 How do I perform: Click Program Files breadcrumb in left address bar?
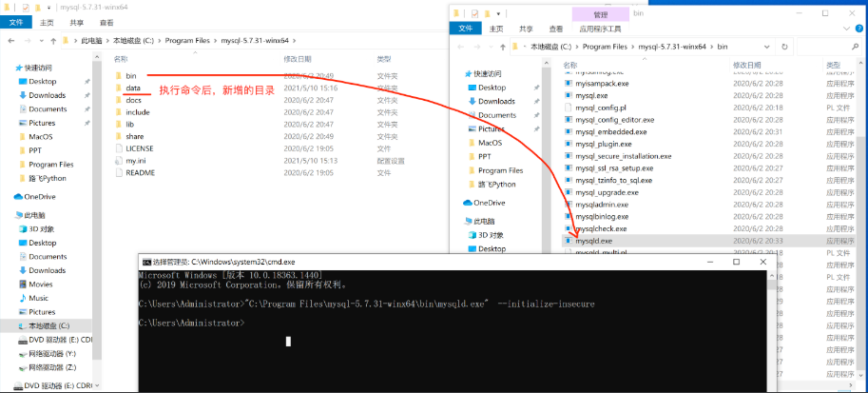pyautogui.click(x=189, y=41)
